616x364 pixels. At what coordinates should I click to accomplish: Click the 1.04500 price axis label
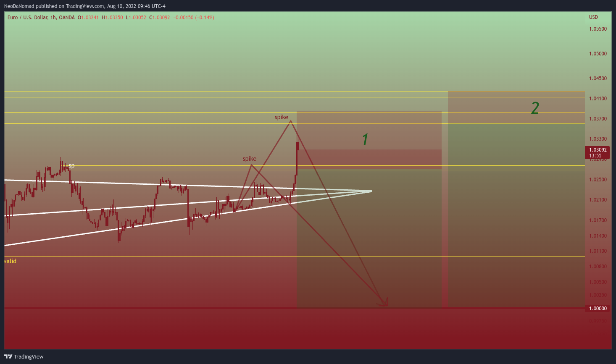(x=598, y=79)
